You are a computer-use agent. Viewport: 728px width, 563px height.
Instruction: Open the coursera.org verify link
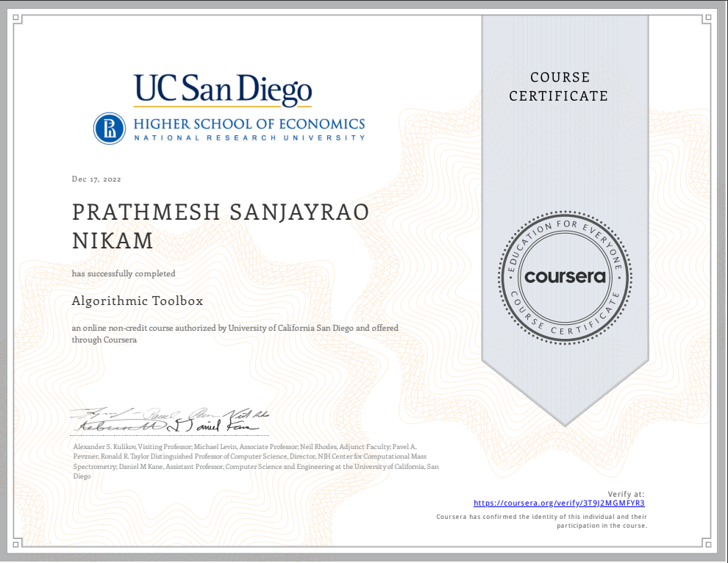coord(559,503)
